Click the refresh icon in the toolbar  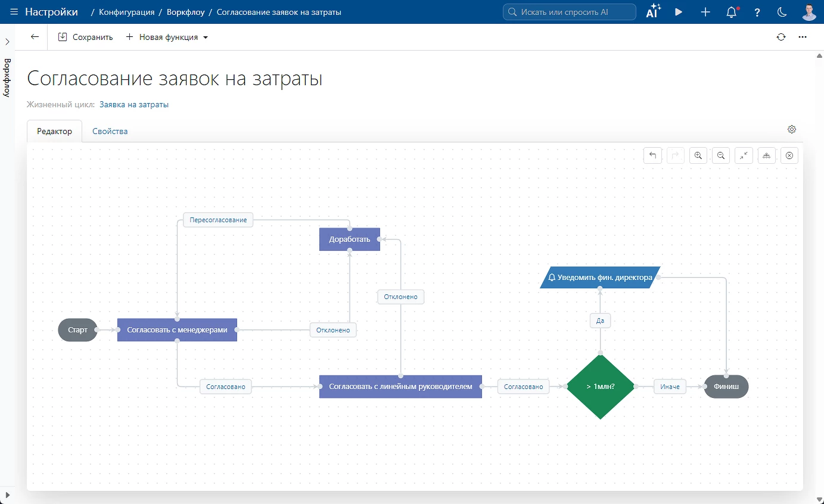(x=781, y=37)
